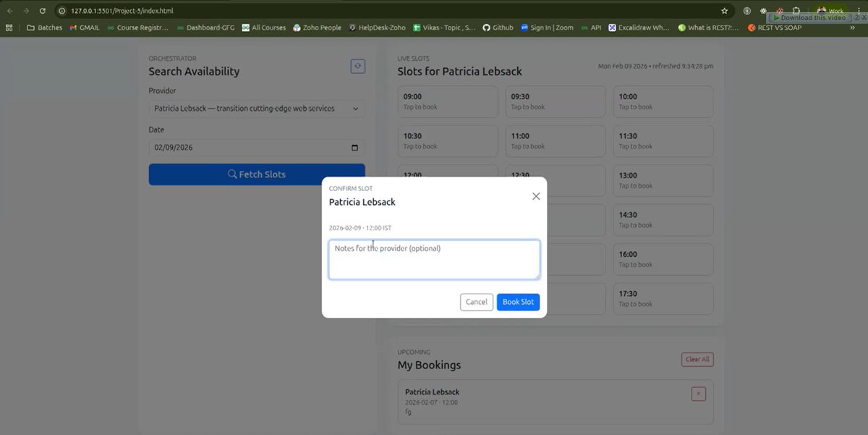Viewport: 868px width, 435px height.
Task: Remove the Patricia Lebsack booking with the X icon
Action: click(x=698, y=394)
